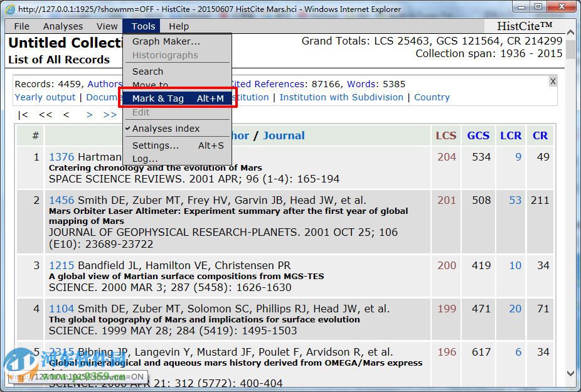Toggle the Analyses index checked menu item

coord(166,129)
